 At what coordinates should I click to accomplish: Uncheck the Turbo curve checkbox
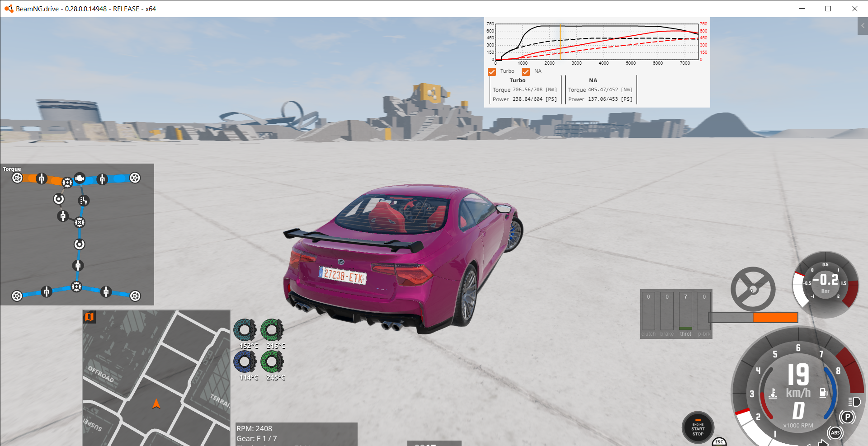(492, 71)
